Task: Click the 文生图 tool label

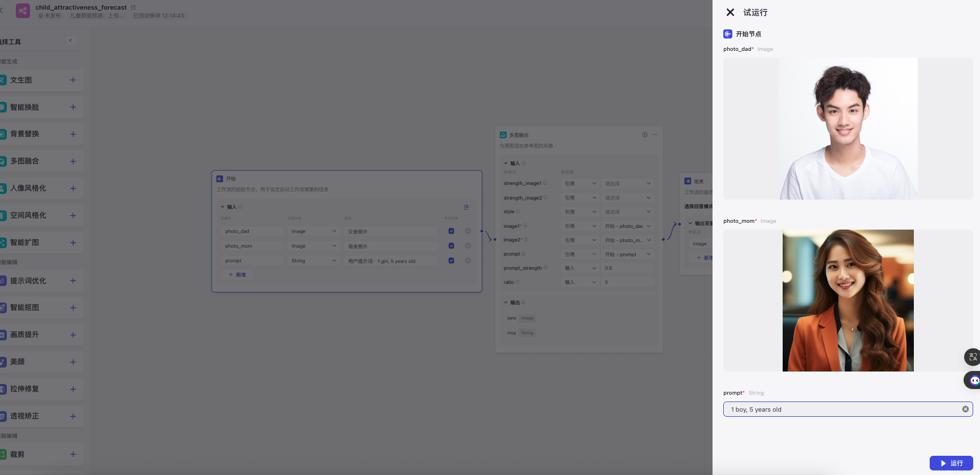Action: point(21,80)
